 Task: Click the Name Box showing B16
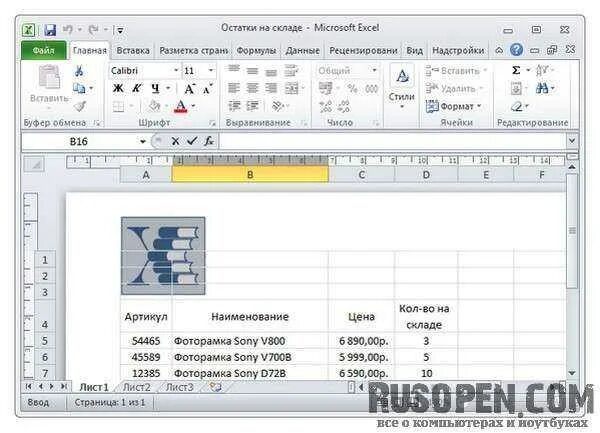[x=79, y=142]
